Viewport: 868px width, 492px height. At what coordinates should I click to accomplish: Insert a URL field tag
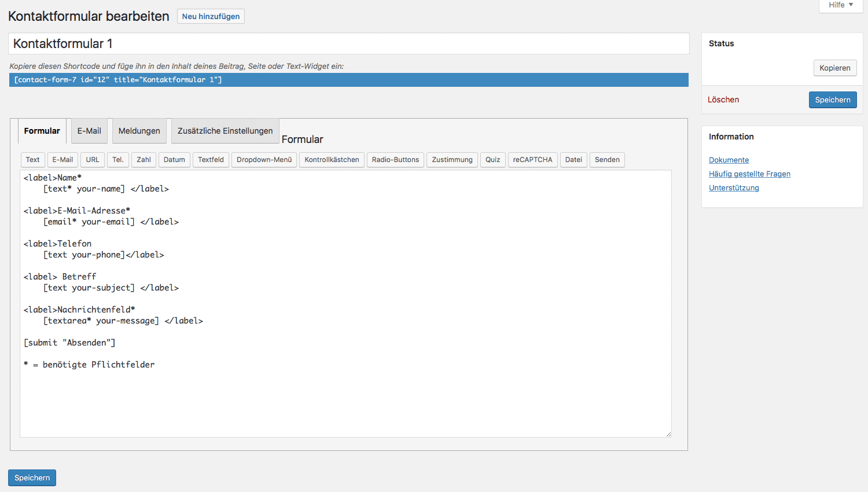[93, 160]
